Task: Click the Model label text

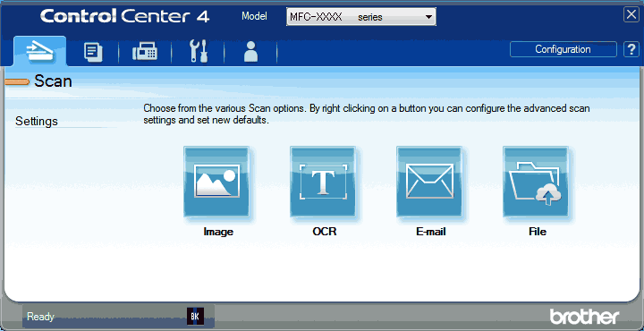Action: pos(254,16)
